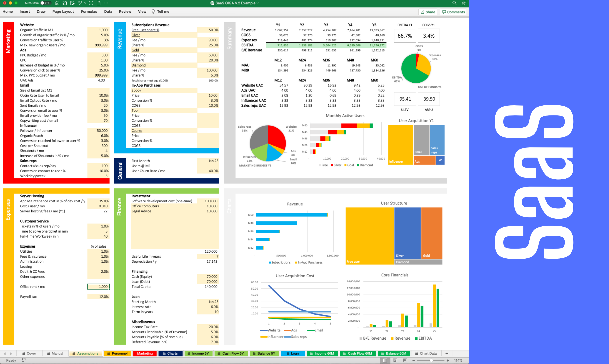609x364 pixels.
Task: Select the Normal grid view button
Action: (x=385, y=360)
